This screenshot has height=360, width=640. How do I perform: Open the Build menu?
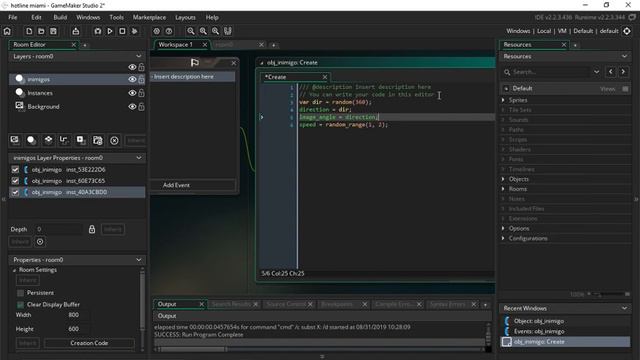60,18
